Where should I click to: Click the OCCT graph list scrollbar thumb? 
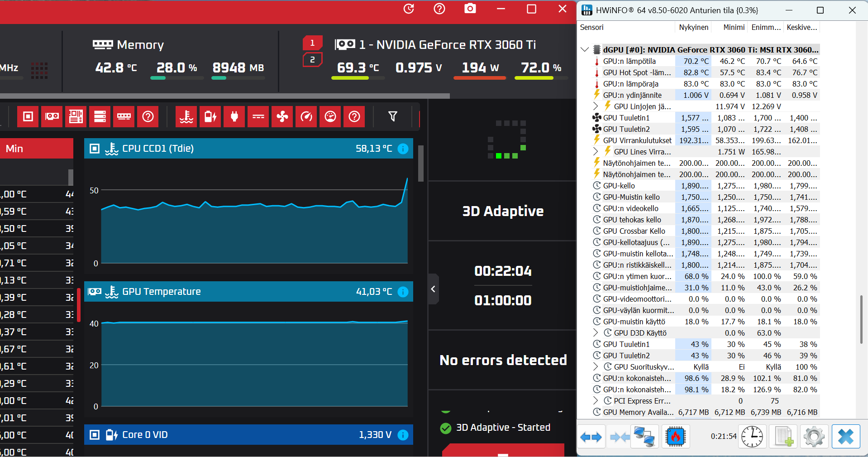421,164
